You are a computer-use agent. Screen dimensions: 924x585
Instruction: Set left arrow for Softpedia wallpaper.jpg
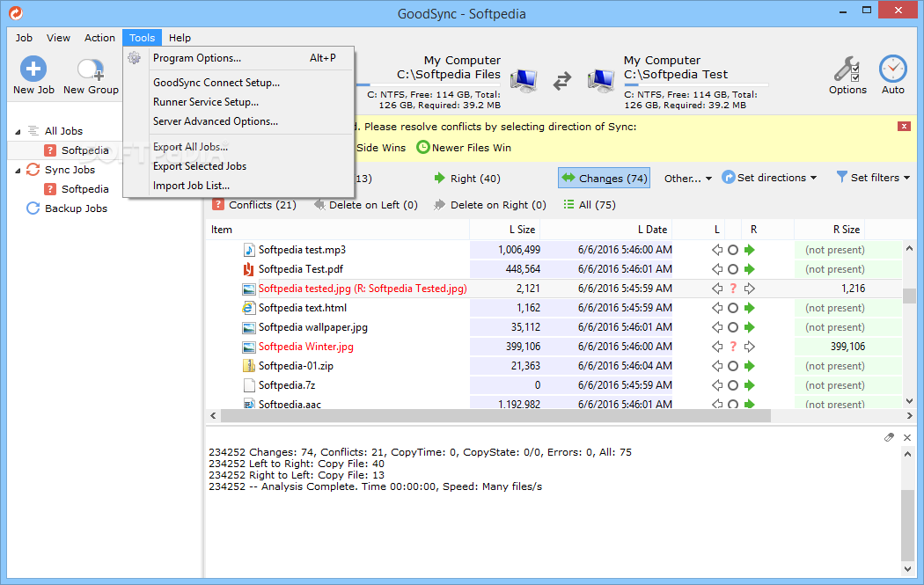point(717,327)
